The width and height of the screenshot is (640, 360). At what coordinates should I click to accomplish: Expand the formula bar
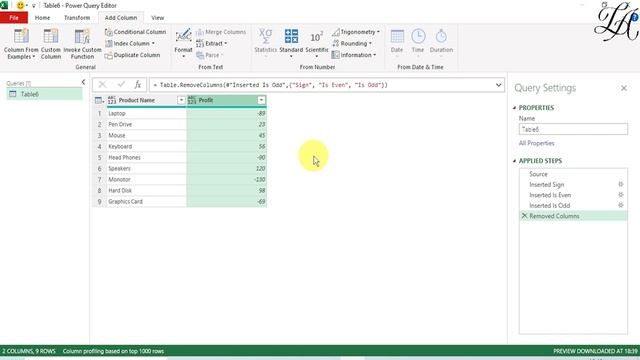tap(498, 85)
